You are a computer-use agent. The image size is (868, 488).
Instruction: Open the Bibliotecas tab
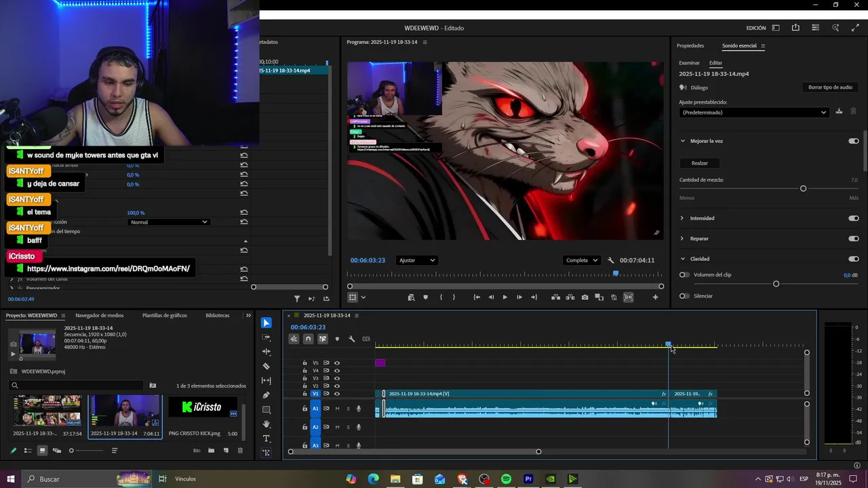(x=218, y=315)
